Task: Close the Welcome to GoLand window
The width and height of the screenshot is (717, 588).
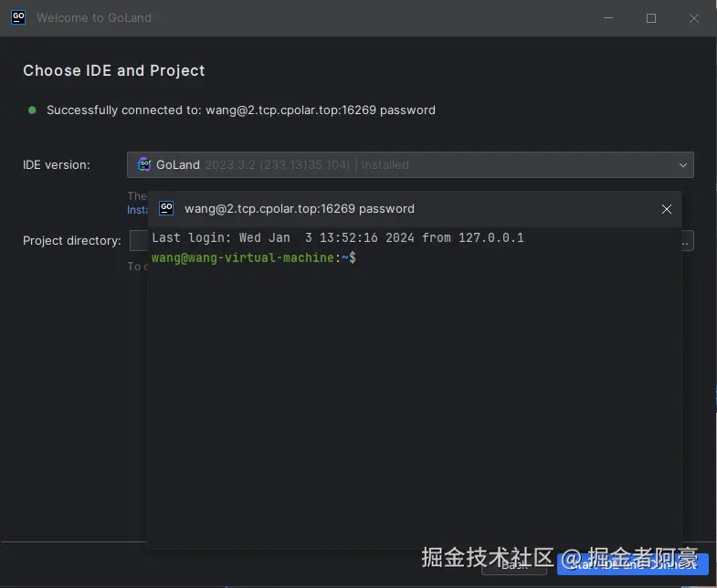Action: tap(693, 18)
